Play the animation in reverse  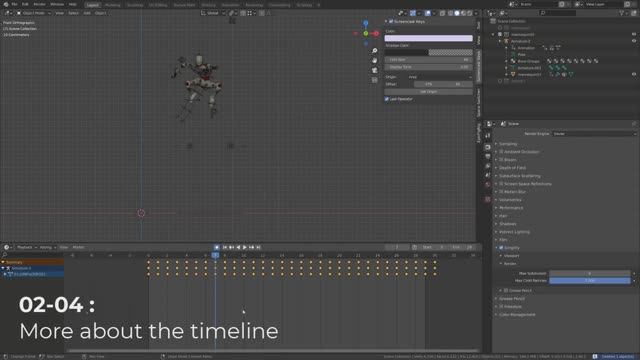pyautogui.click(x=238, y=247)
